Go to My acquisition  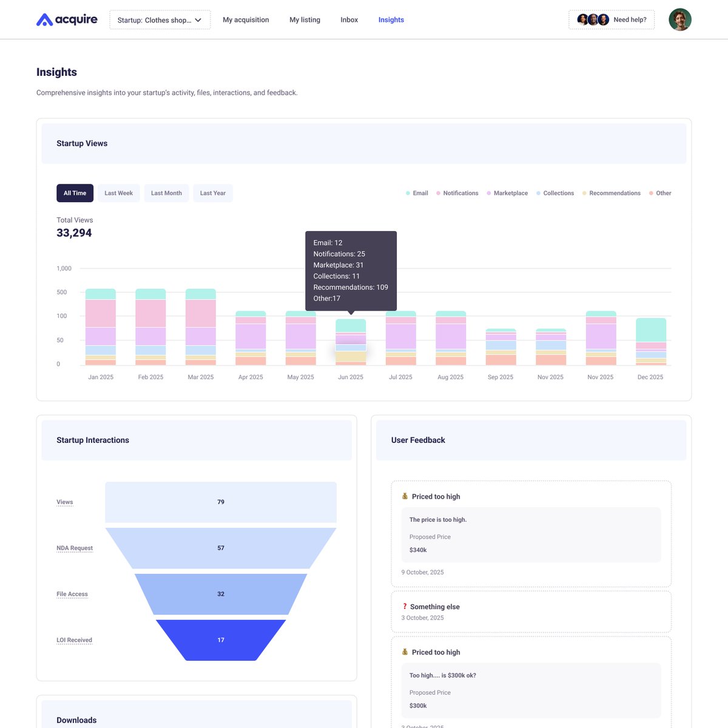point(246,19)
